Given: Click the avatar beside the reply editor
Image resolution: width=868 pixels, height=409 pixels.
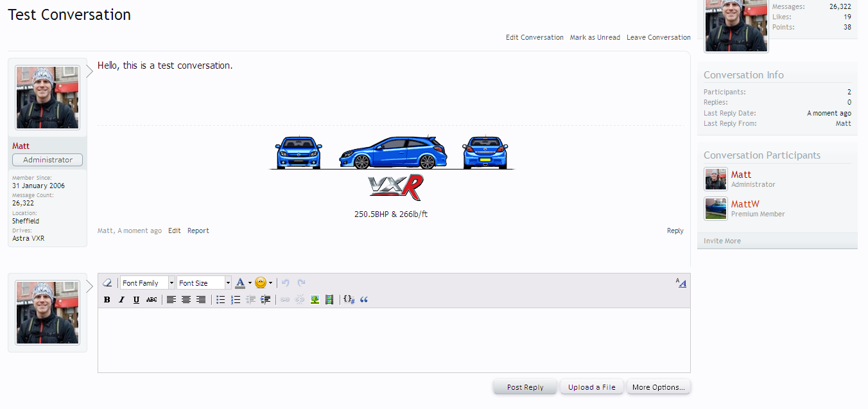Looking at the screenshot, I should pos(48,312).
